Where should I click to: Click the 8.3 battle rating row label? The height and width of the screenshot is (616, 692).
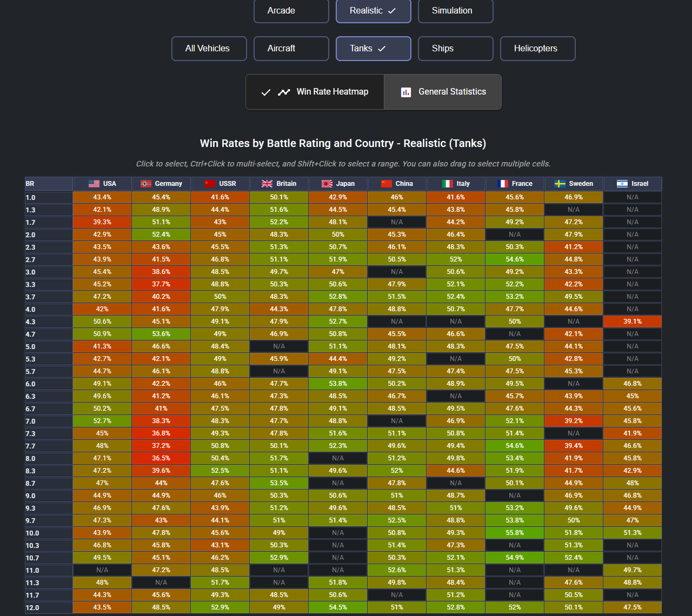coord(49,471)
